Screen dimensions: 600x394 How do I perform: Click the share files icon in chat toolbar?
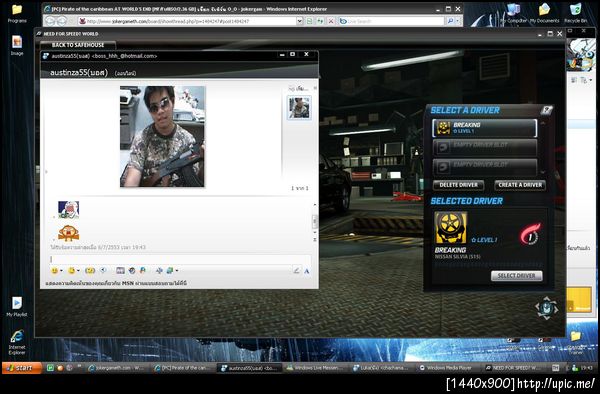(143, 270)
